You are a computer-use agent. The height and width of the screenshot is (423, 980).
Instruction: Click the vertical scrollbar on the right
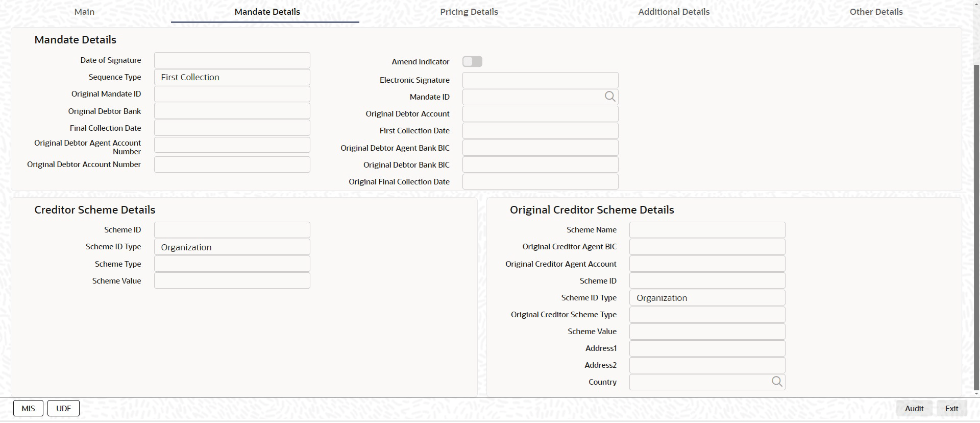pyautogui.click(x=976, y=227)
